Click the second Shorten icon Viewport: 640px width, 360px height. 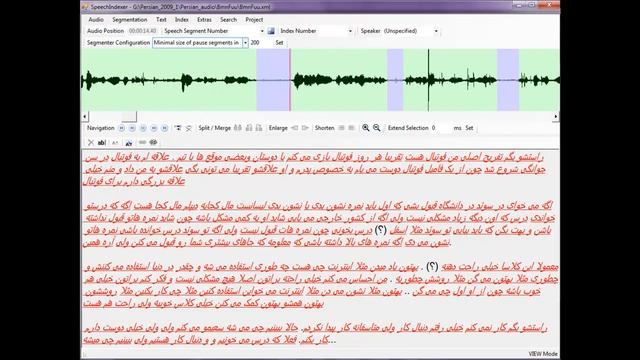(x=351, y=128)
